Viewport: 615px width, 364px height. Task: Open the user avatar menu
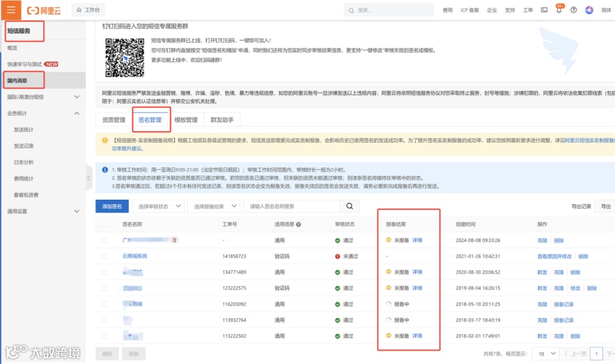click(589, 10)
